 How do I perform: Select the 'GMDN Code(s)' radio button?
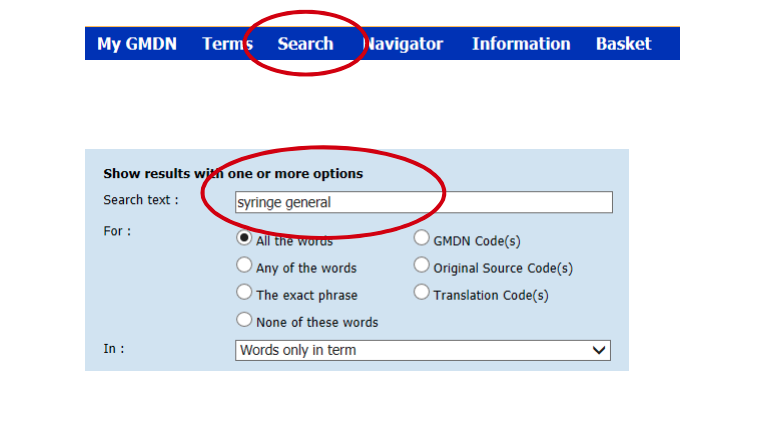point(422,239)
